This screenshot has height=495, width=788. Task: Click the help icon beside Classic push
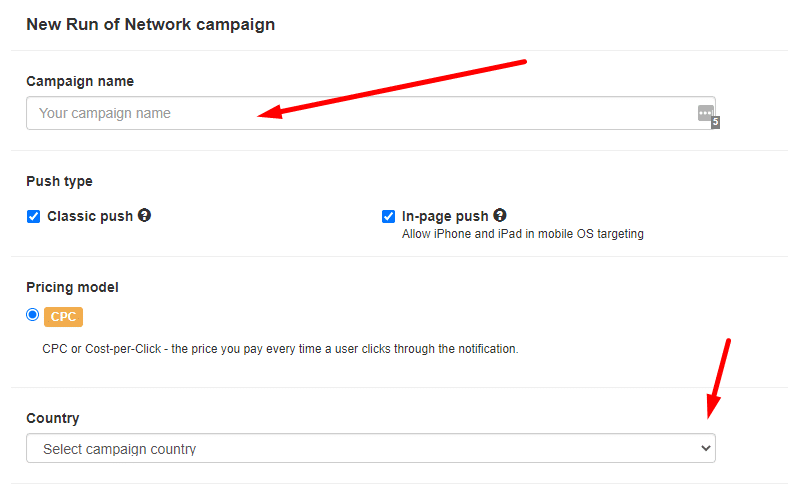[x=145, y=215]
